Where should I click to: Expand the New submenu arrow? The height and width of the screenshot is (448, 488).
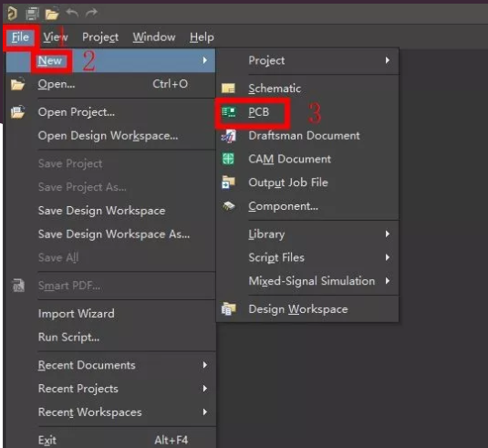tap(205, 60)
